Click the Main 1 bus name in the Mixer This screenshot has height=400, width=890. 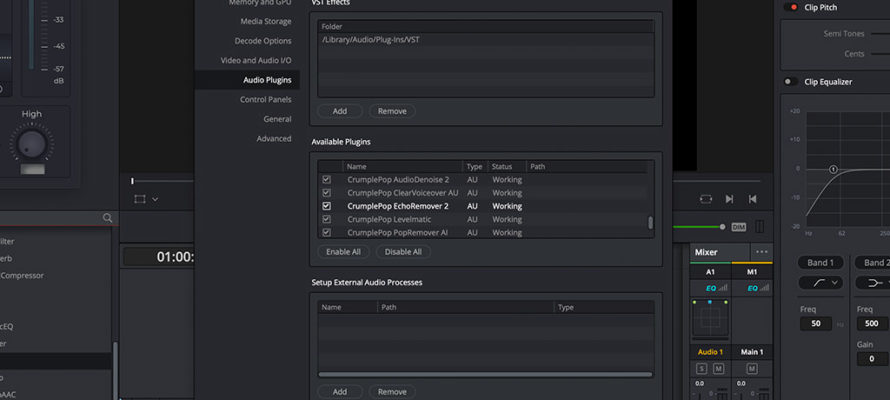pos(752,352)
